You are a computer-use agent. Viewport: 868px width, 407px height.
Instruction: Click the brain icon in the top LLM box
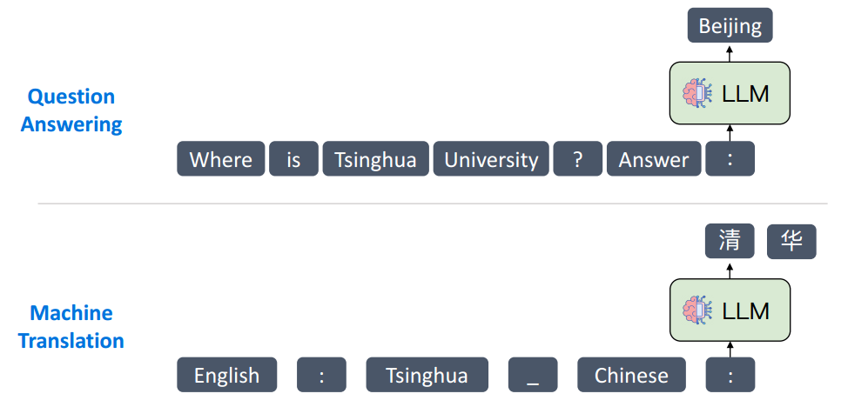click(696, 93)
